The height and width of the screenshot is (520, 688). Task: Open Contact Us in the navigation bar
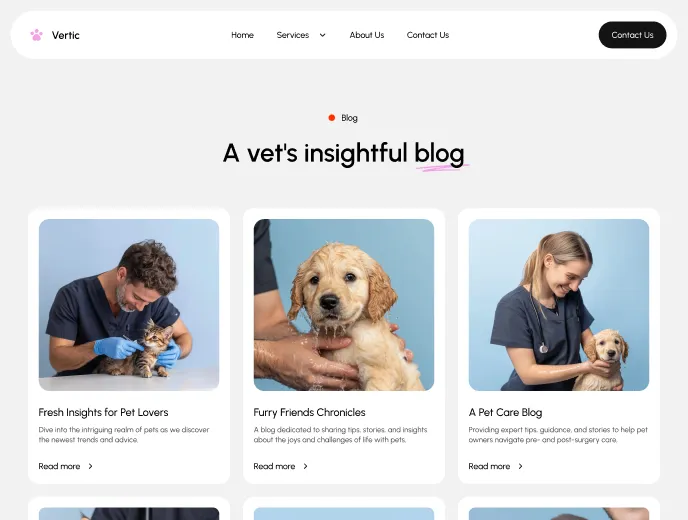coord(428,35)
